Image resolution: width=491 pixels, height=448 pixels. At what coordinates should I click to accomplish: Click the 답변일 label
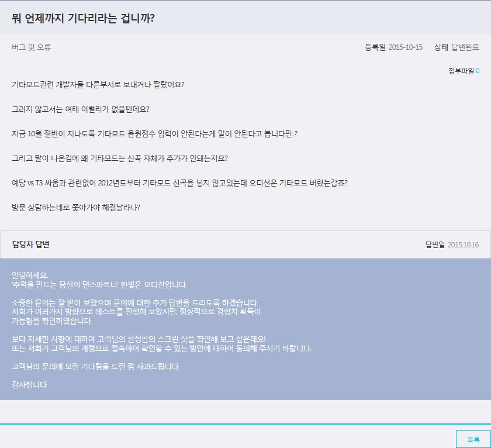(435, 244)
